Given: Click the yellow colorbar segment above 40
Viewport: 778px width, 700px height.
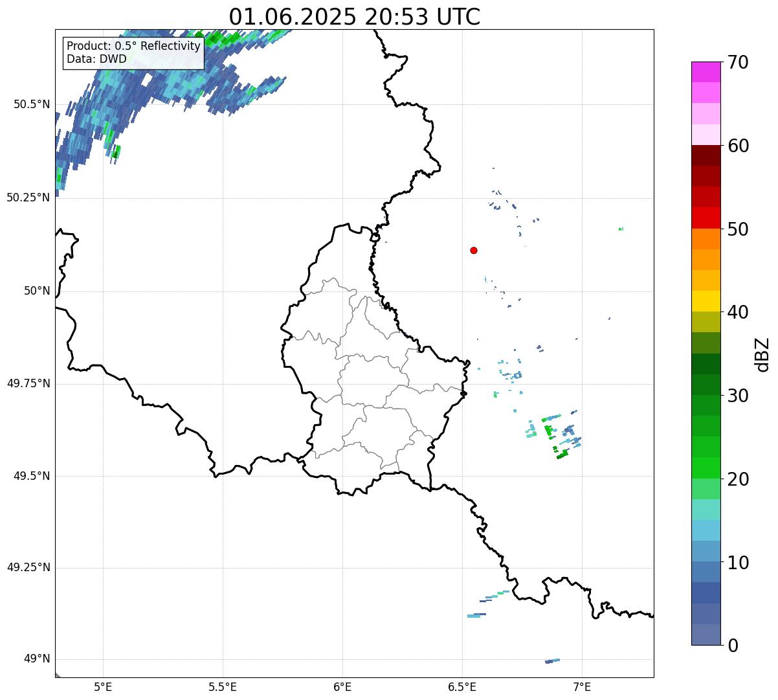Looking at the screenshot, I should [706, 301].
